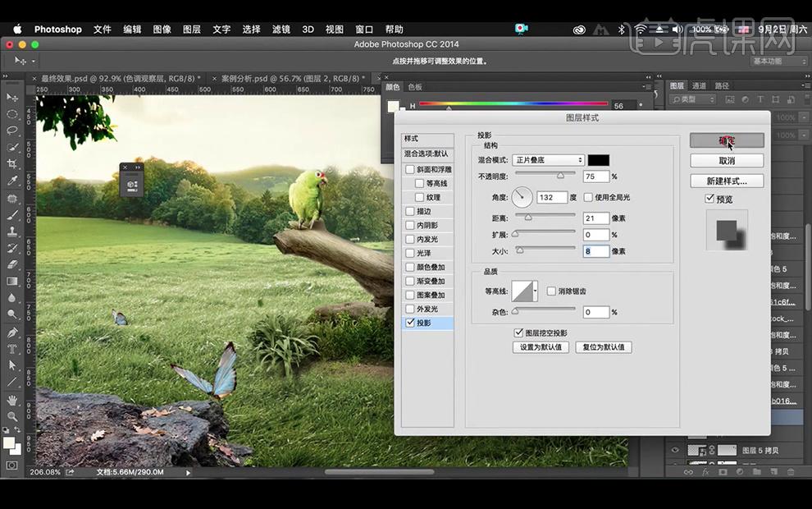Select the Eyedropper tool
The height and width of the screenshot is (509, 812).
coord(12,181)
